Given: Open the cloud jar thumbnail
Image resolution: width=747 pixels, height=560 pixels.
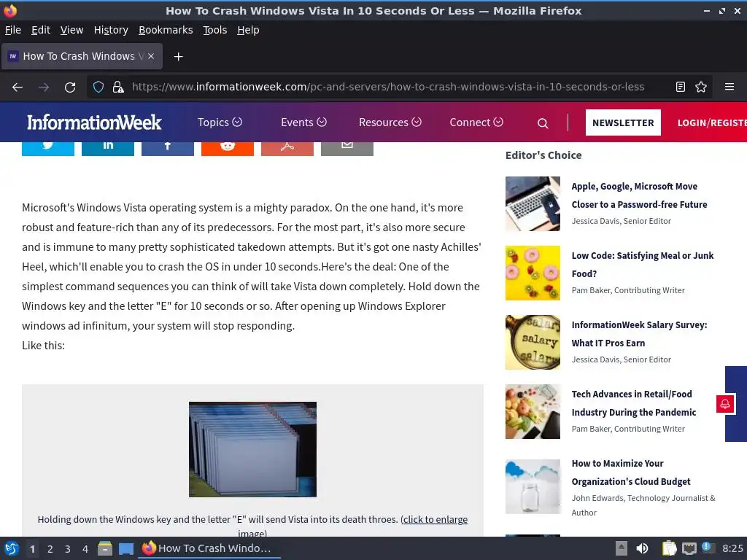Looking at the screenshot, I should coord(533,486).
